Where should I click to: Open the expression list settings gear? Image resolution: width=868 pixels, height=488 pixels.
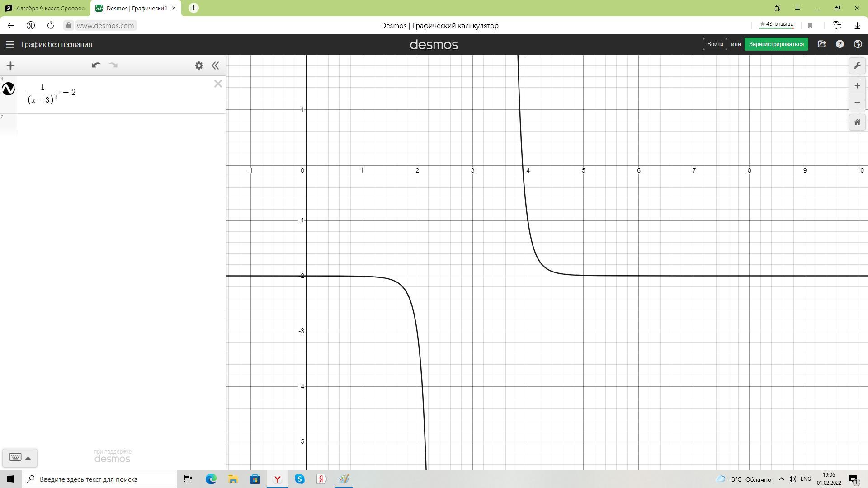(x=199, y=66)
